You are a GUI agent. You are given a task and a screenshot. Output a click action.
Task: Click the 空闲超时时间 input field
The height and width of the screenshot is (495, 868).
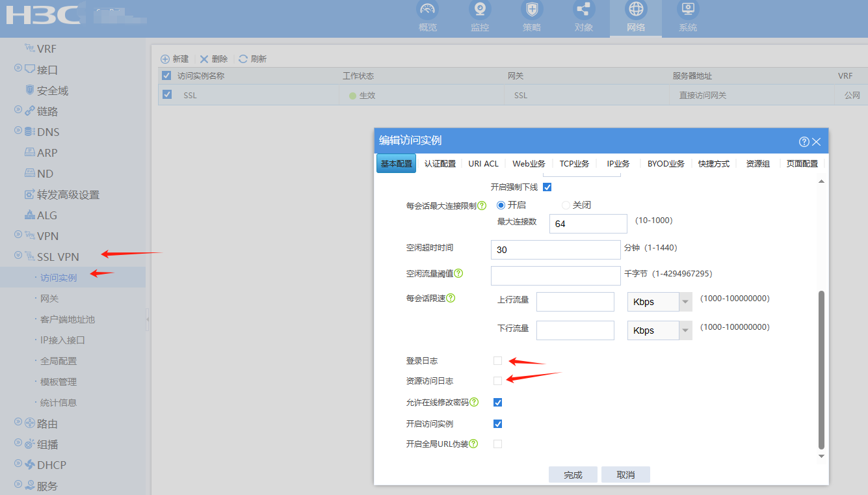pos(556,250)
